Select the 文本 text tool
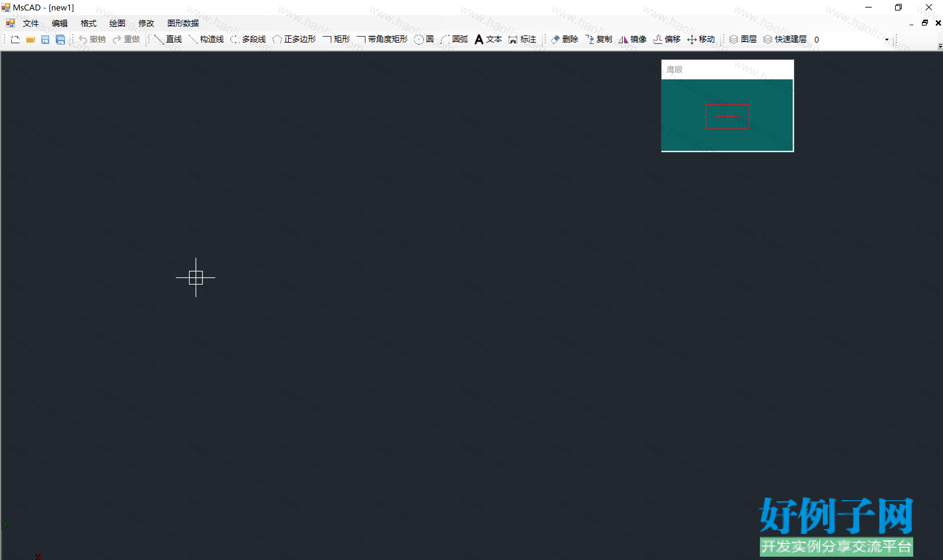The width and height of the screenshot is (943, 560). click(488, 39)
